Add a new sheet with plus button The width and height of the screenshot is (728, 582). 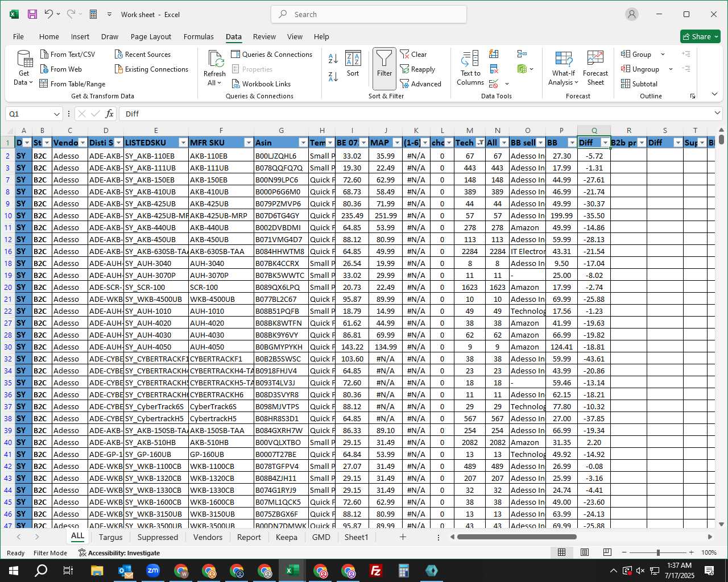tap(403, 537)
